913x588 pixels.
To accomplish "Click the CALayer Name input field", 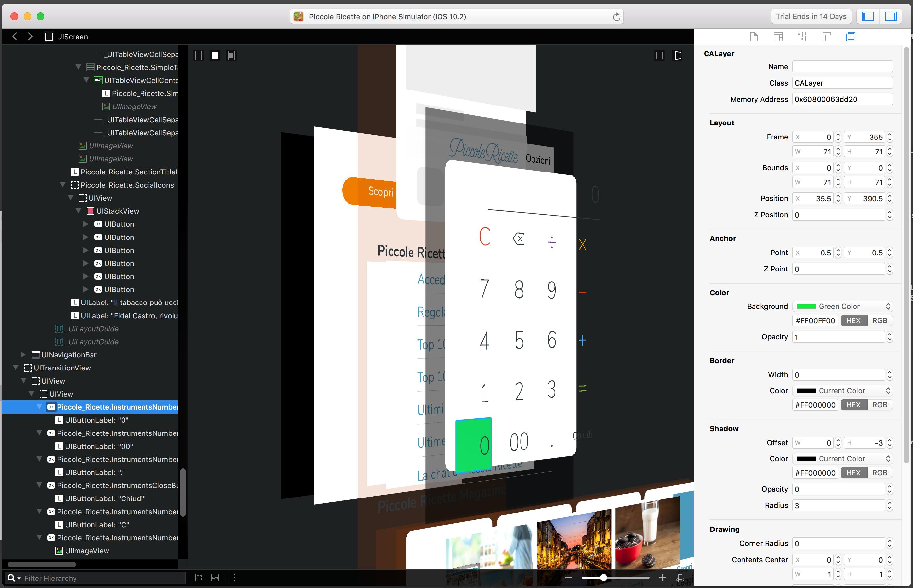I will tap(842, 67).
